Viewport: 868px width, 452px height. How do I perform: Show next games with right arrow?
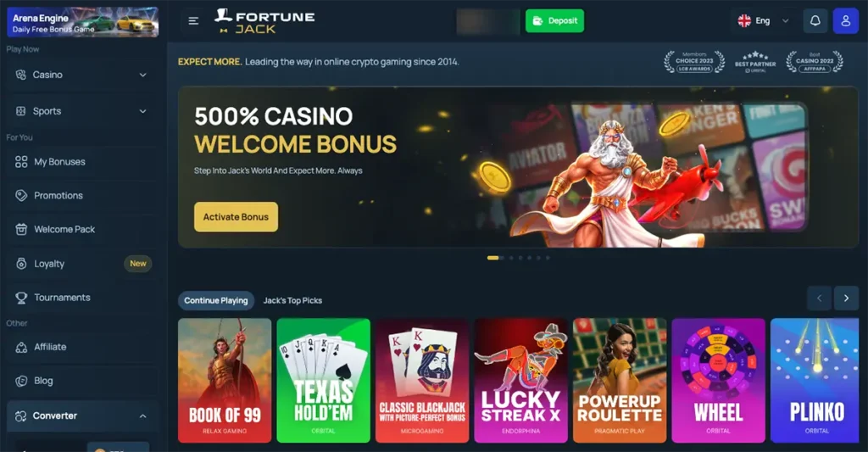point(846,298)
